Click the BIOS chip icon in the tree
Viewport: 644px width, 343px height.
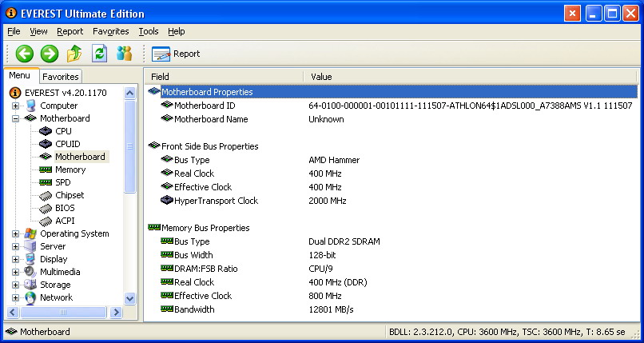(x=46, y=209)
